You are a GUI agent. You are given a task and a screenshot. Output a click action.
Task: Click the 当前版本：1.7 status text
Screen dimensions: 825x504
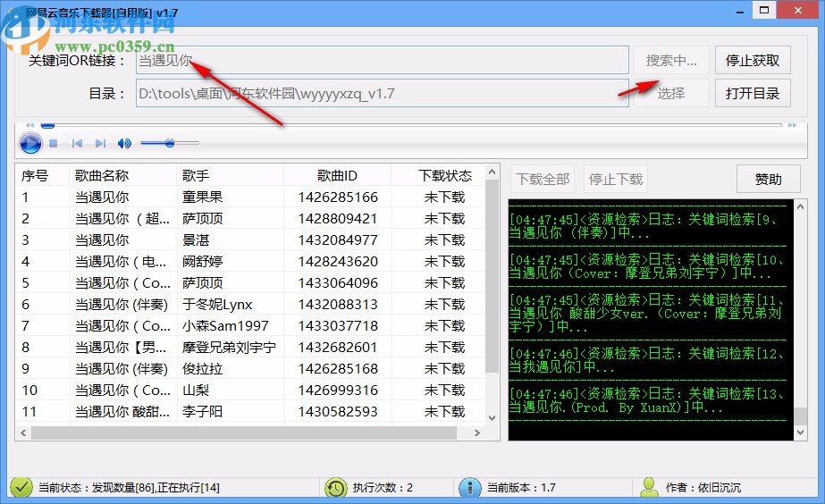point(521,488)
